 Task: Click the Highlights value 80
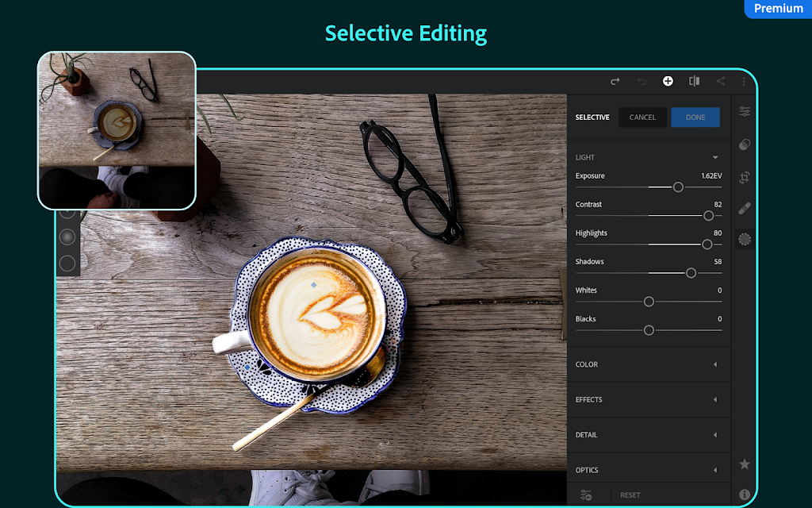point(718,233)
